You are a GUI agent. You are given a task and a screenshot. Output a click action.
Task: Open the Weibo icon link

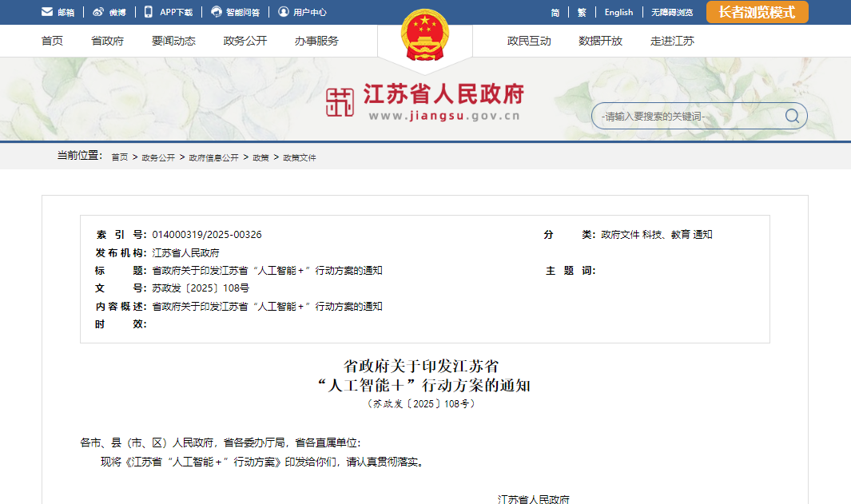tap(97, 12)
